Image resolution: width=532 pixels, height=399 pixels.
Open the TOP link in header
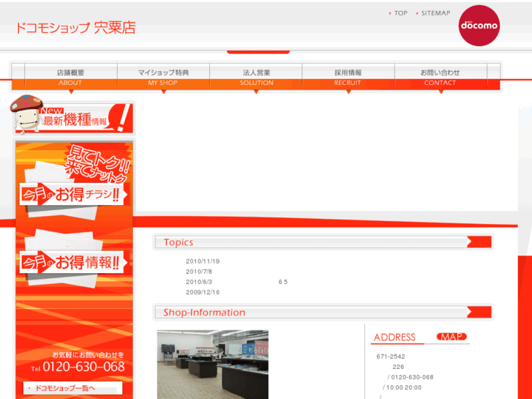(x=400, y=13)
